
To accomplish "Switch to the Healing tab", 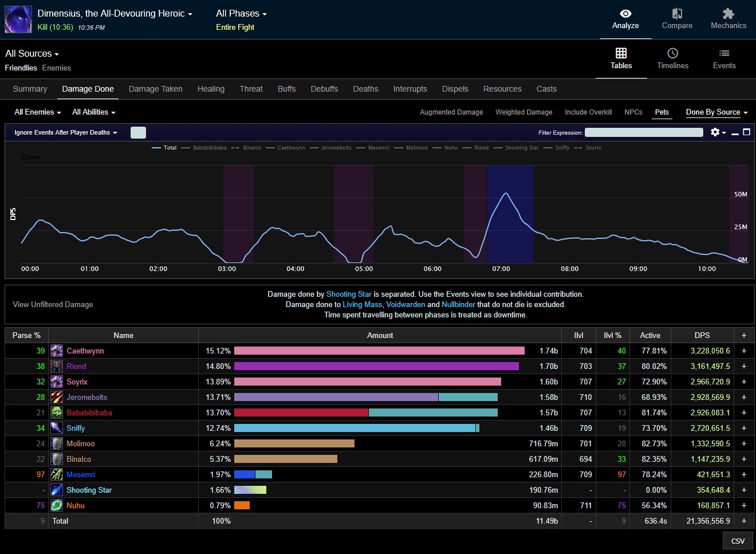I will click(x=211, y=89).
